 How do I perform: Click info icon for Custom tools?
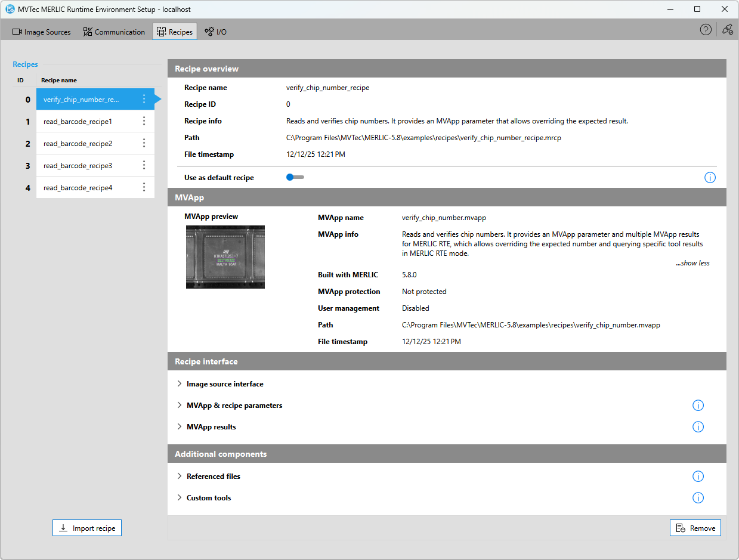coord(698,498)
